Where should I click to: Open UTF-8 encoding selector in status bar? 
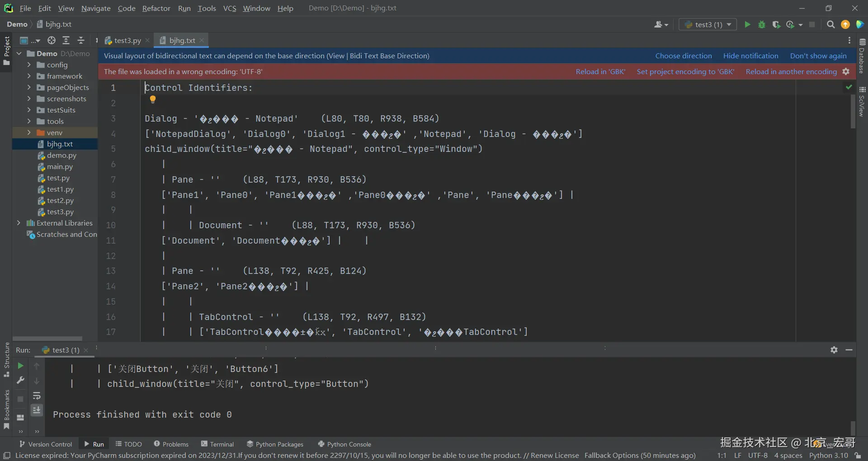pyautogui.click(x=758, y=456)
